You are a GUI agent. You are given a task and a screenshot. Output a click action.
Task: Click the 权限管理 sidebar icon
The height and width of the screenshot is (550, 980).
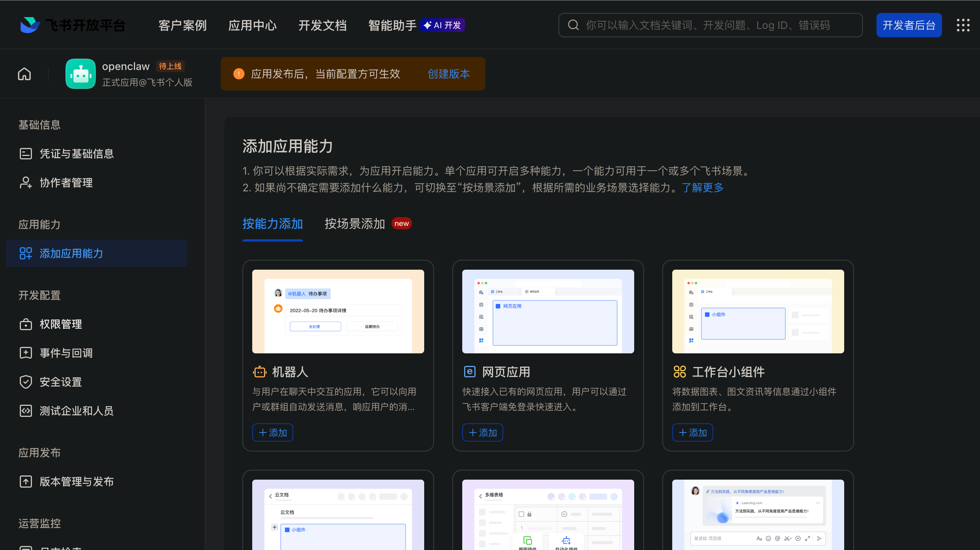pyautogui.click(x=25, y=324)
